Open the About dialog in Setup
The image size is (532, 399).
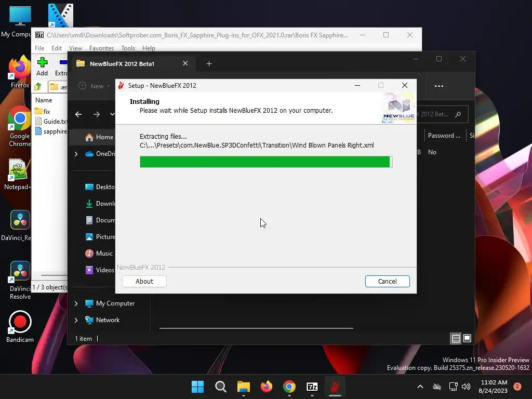tap(144, 281)
